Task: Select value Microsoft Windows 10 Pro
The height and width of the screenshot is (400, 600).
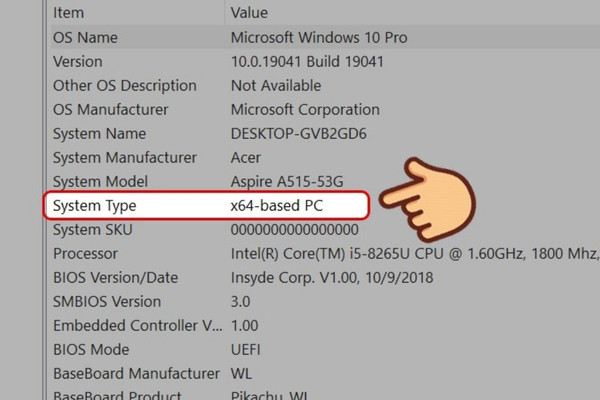Action: [319, 38]
